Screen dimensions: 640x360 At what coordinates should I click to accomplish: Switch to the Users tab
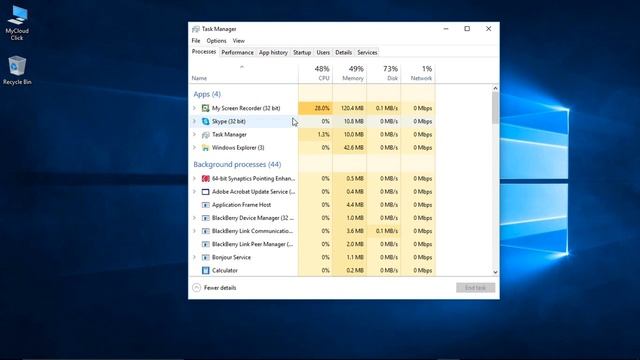(x=323, y=53)
